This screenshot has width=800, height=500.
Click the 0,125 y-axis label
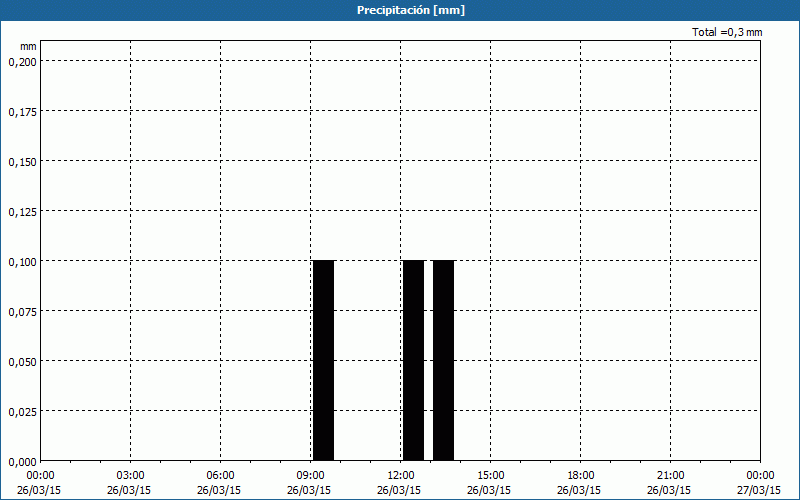coord(22,212)
